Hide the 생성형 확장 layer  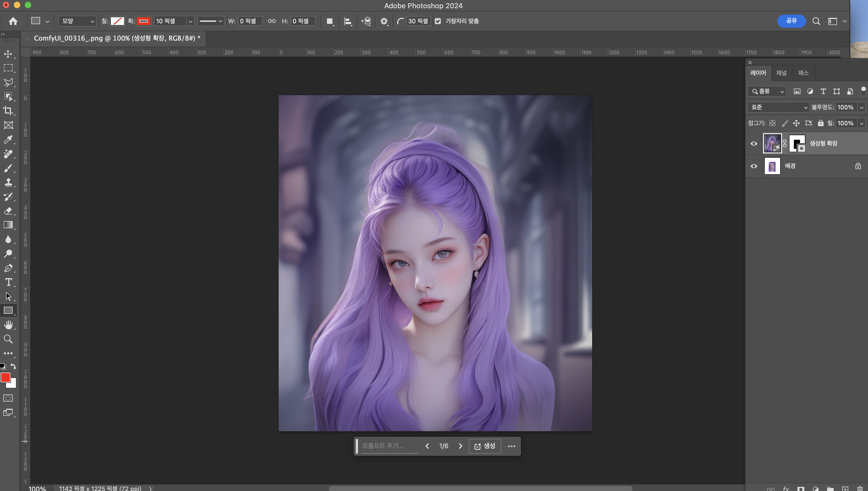coord(754,144)
